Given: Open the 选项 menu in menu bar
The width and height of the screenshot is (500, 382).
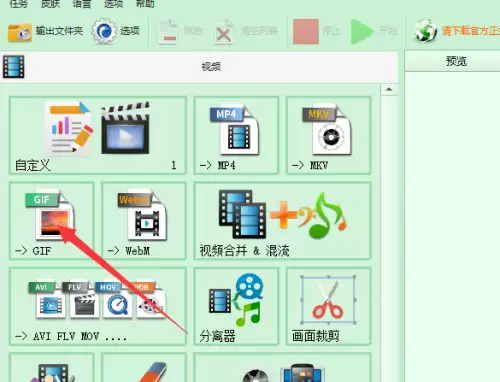Looking at the screenshot, I should pos(113,4).
